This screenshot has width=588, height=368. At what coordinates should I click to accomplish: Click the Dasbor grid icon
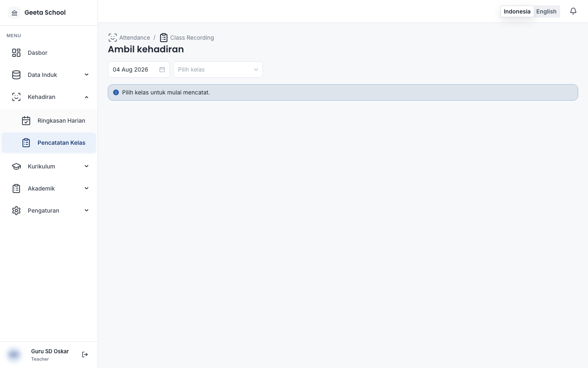[16, 53]
